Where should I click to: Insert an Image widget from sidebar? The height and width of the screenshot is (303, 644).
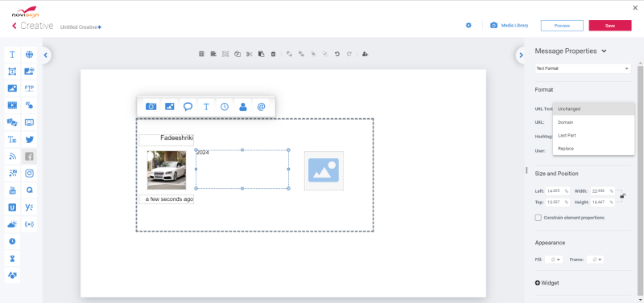pos(12,88)
